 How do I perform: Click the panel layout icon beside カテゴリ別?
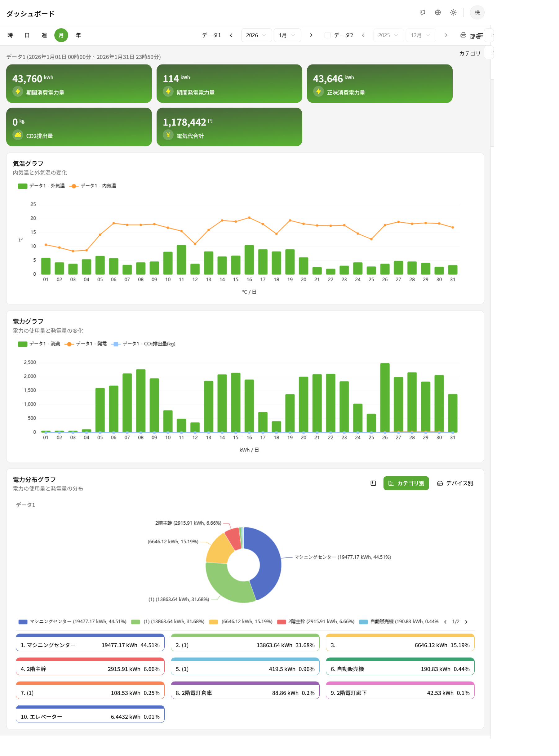[x=373, y=483]
